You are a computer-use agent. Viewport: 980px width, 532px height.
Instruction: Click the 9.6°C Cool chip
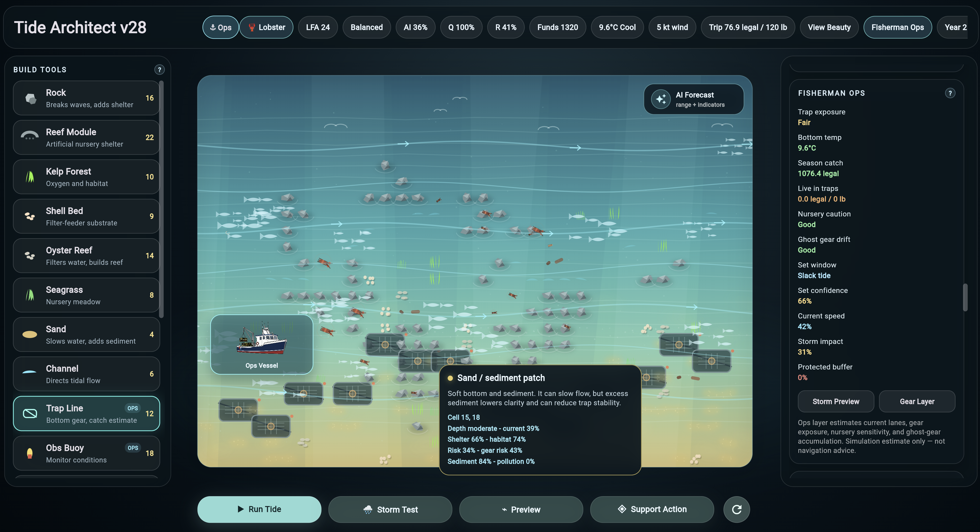(617, 27)
